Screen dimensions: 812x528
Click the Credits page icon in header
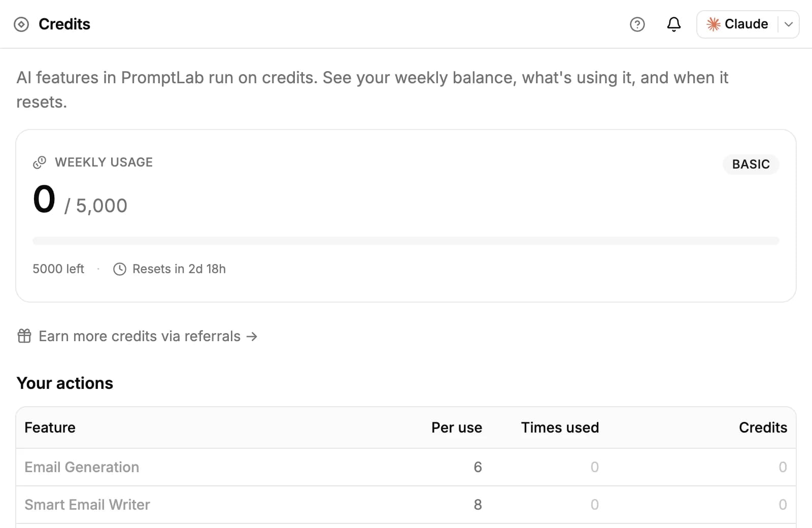point(21,24)
